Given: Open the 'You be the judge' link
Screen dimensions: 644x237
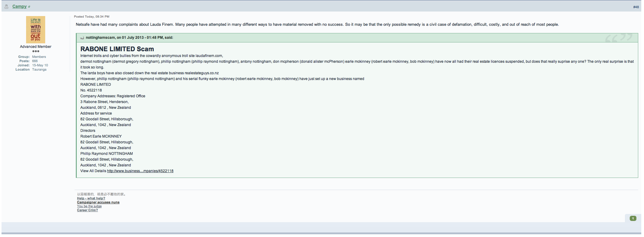Looking at the screenshot, I should click(x=89, y=206).
